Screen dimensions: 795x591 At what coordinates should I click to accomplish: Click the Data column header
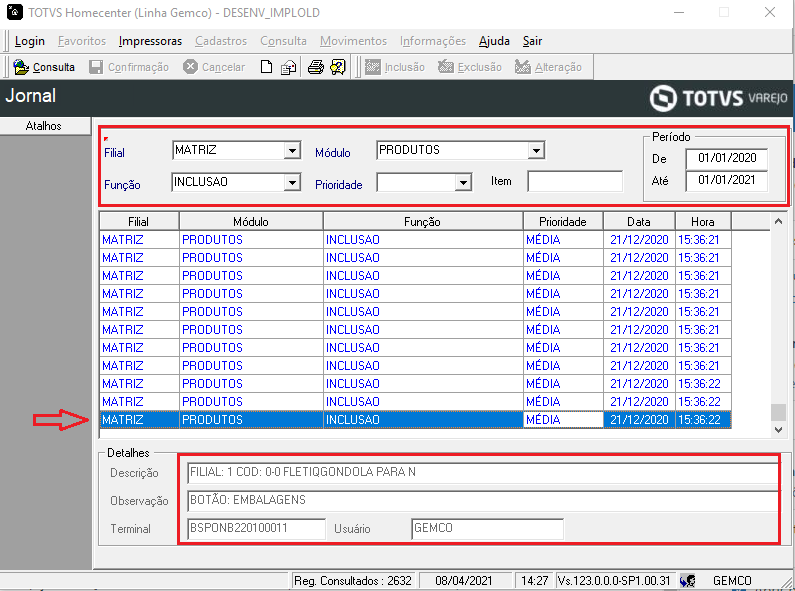[x=639, y=221]
